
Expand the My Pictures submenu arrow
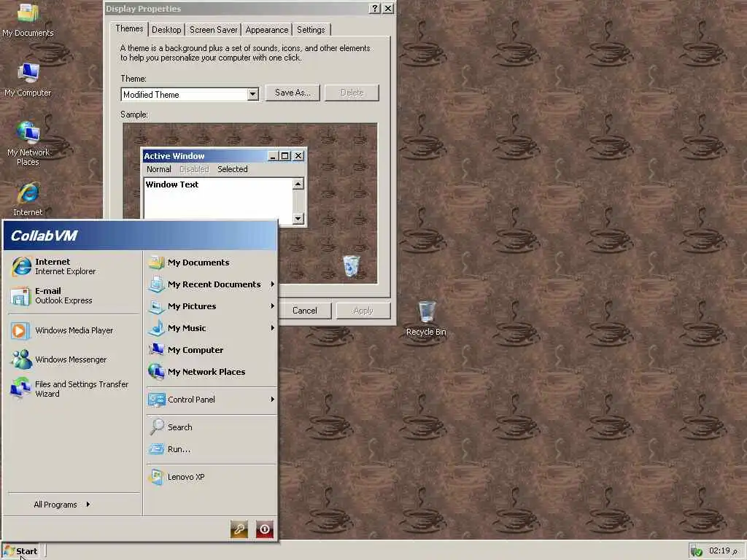point(273,306)
